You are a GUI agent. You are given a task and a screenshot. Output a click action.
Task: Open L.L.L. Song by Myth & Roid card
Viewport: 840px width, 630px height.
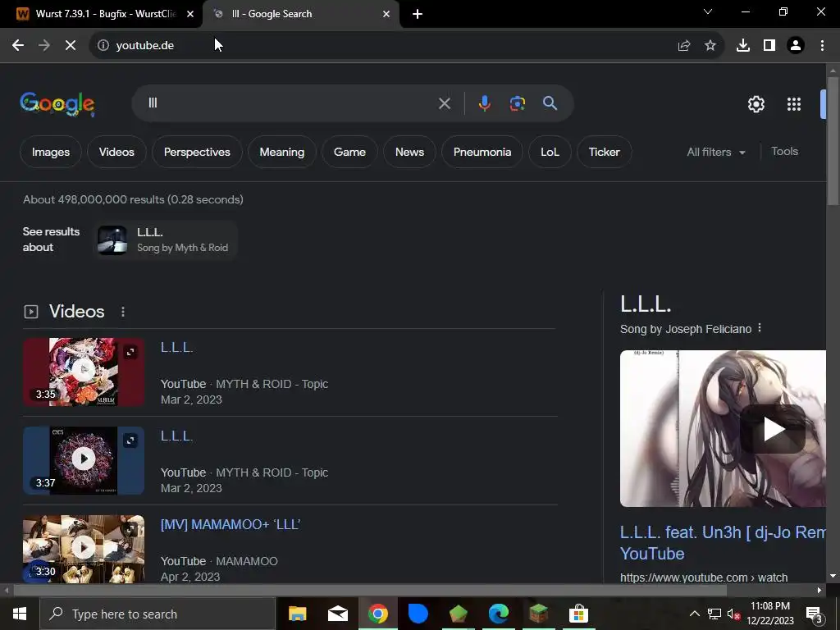[x=165, y=240]
